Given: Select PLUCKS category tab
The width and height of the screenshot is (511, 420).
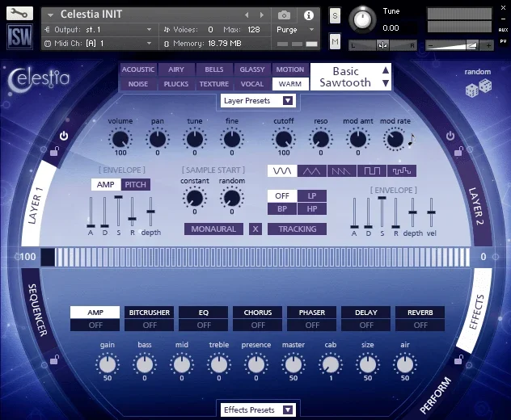Looking at the screenshot, I should point(176,84).
